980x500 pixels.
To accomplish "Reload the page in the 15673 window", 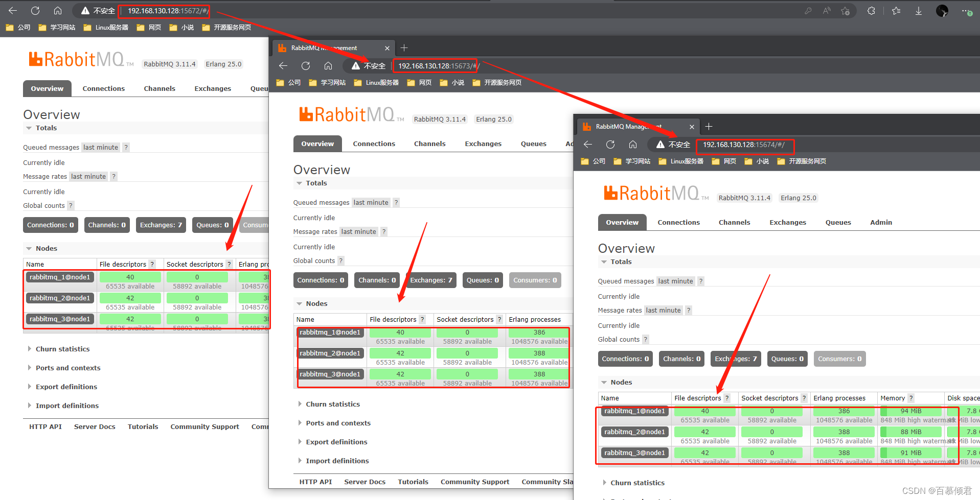I will coord(306,65).
